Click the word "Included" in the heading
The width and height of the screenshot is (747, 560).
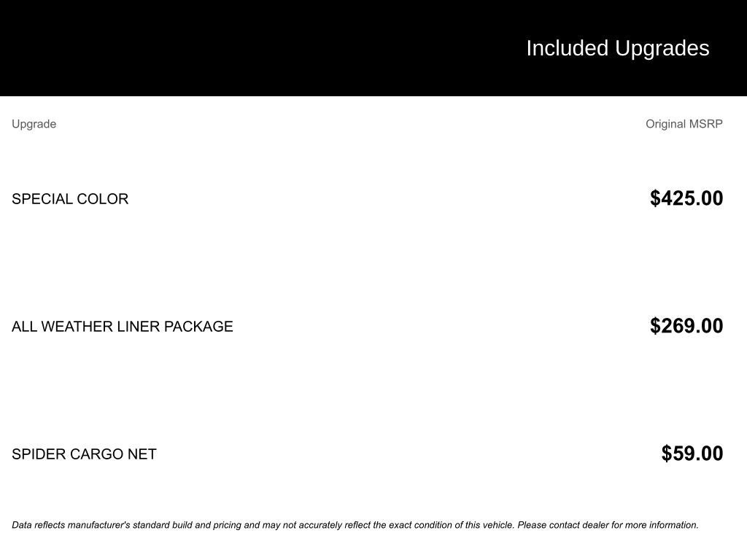[568, 48]
